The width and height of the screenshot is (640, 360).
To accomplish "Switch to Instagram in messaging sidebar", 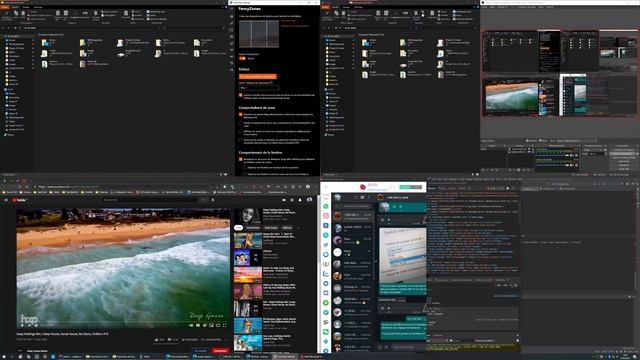I will pos(326,216).
